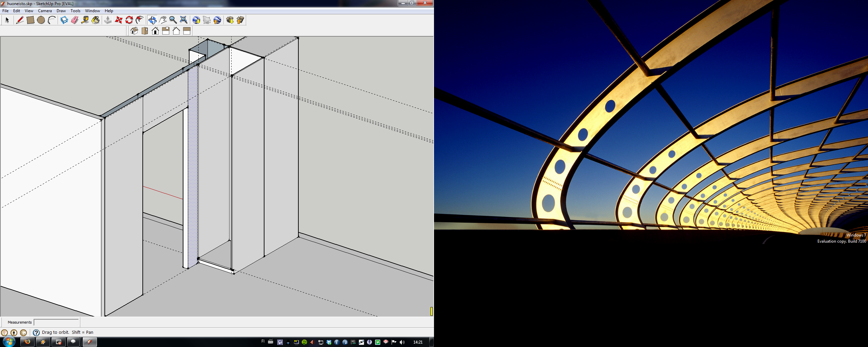Select the arrow Select tool

click(7, 20)
